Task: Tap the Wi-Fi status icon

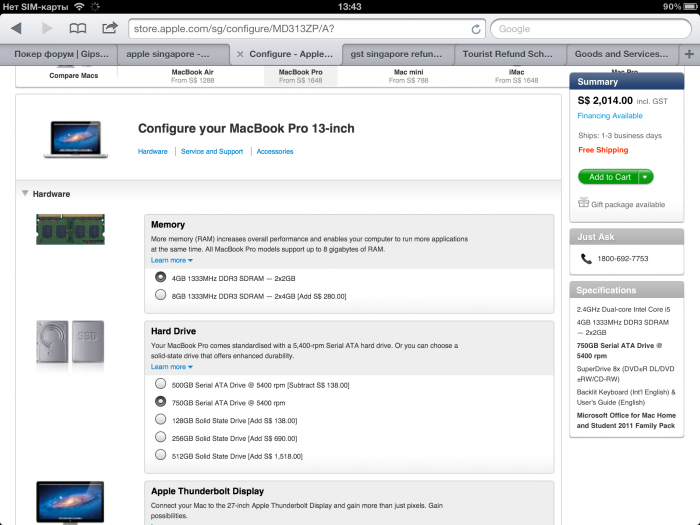Action: click(79, 6)
